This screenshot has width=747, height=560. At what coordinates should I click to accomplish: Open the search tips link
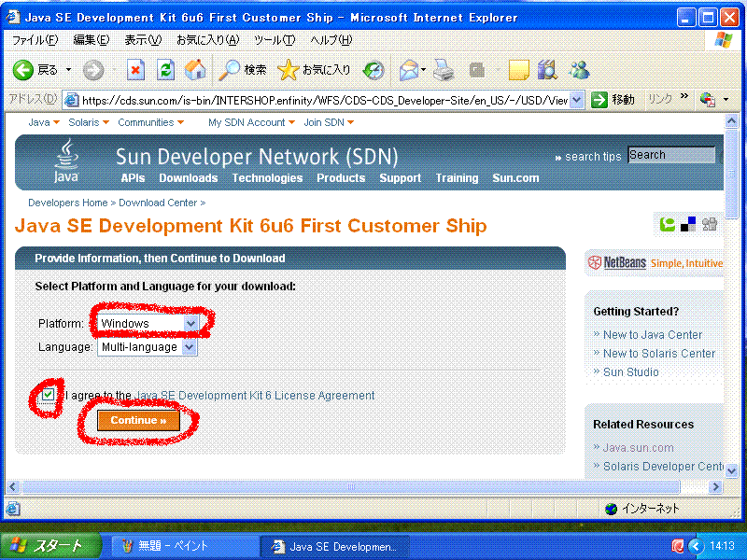click(593, 157)
